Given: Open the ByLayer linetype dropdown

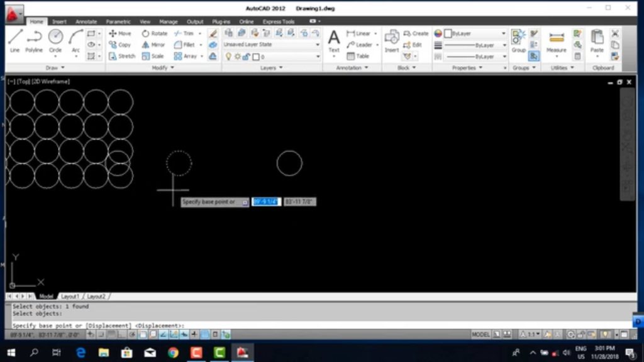Looking at the screenshot, I should tap(475, 57).
